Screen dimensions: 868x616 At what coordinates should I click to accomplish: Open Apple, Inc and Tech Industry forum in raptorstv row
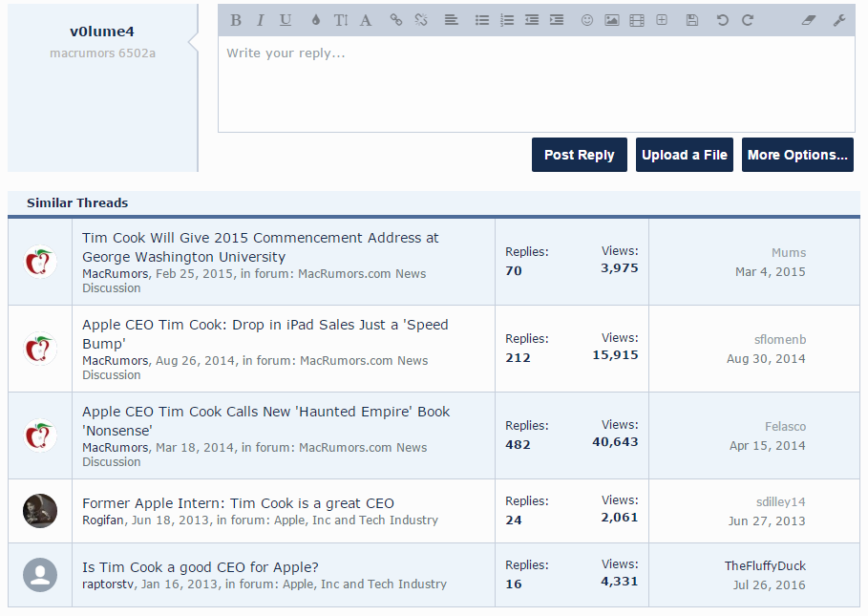(x=365, y=584)
